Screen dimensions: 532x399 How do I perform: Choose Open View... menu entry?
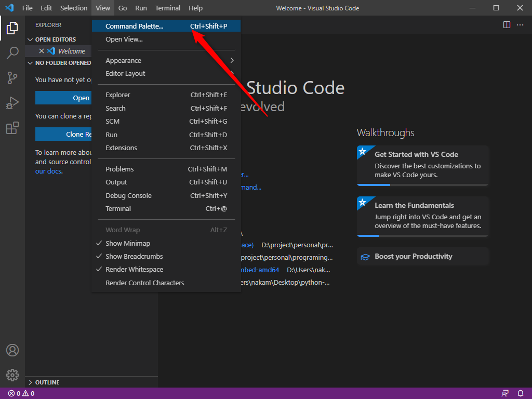[166, 39]
